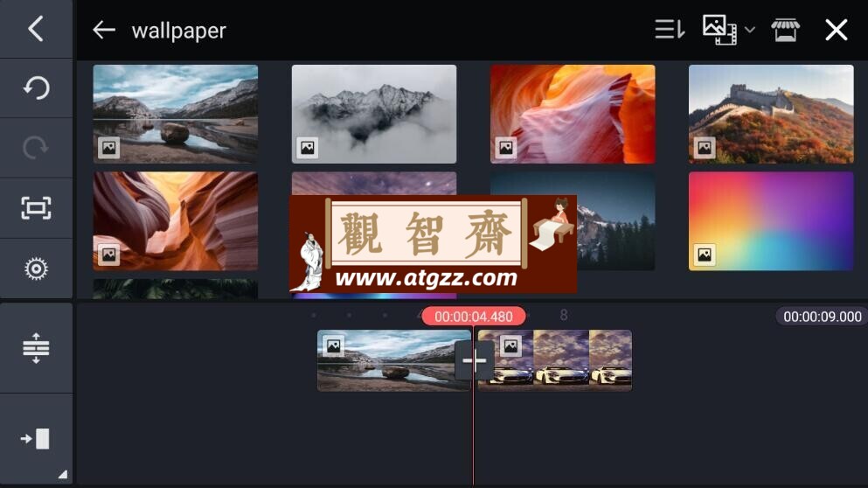Viewport: 868px width, 488px height.
Task: Select the sports car clip on timeline
Action: 555,360
